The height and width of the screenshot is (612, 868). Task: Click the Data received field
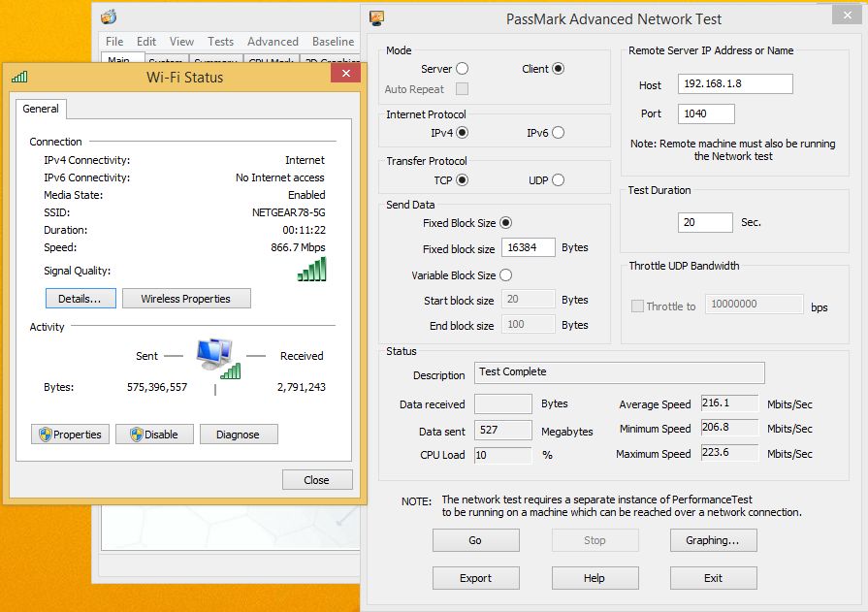tap(503, 403)
